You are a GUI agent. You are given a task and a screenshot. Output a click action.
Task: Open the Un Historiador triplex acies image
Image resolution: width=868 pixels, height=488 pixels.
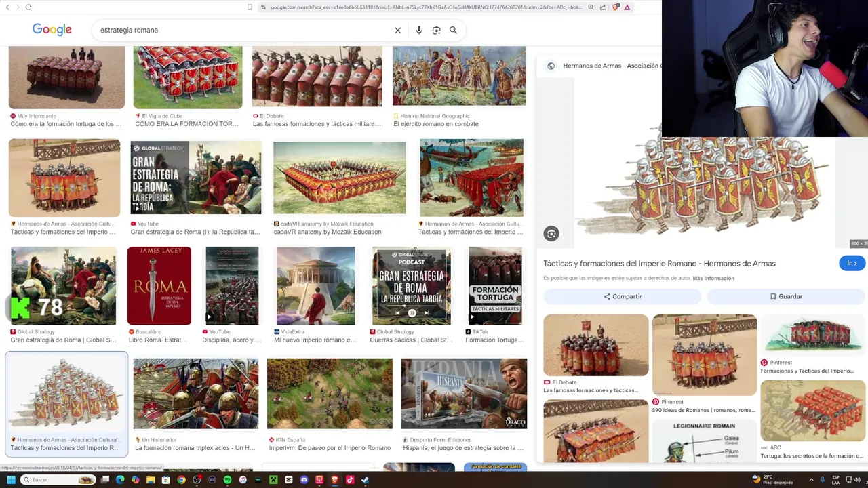pos(195,393)
